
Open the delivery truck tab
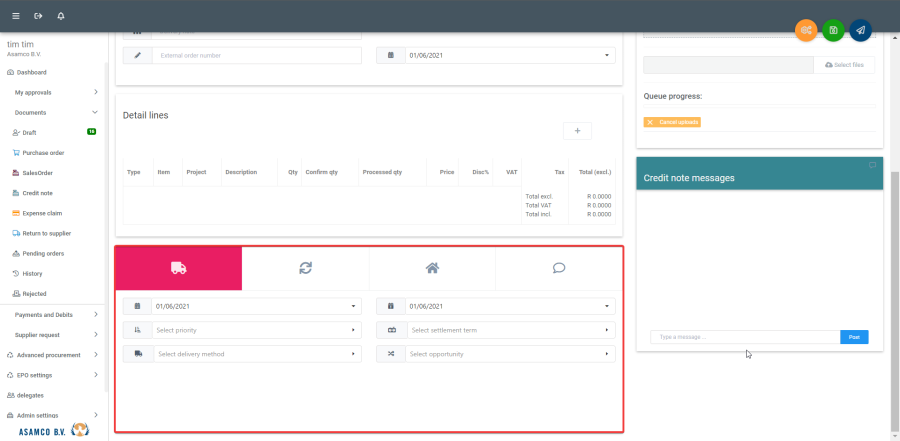point(178,268)
